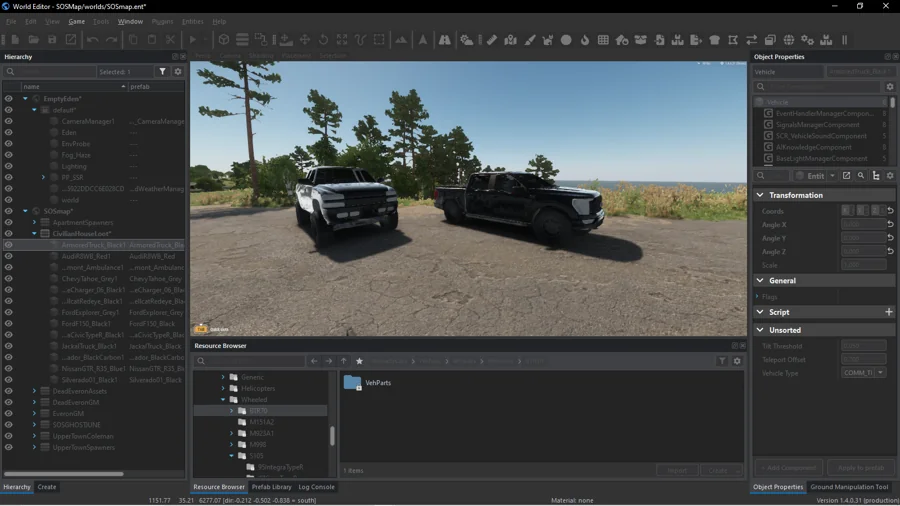Click the double gears icon in the toolbar
Image resolution: width=900 pixels, height=506 pixels.
[808, 40]
